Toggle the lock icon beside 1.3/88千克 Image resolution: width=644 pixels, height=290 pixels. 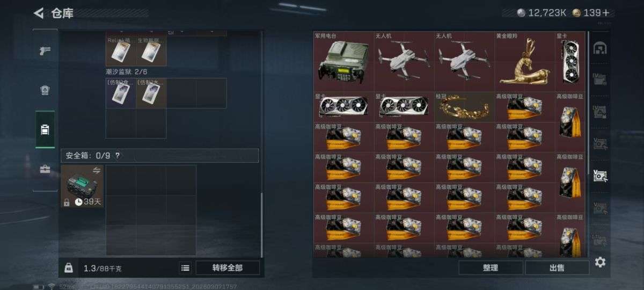[x=69, y=268]
